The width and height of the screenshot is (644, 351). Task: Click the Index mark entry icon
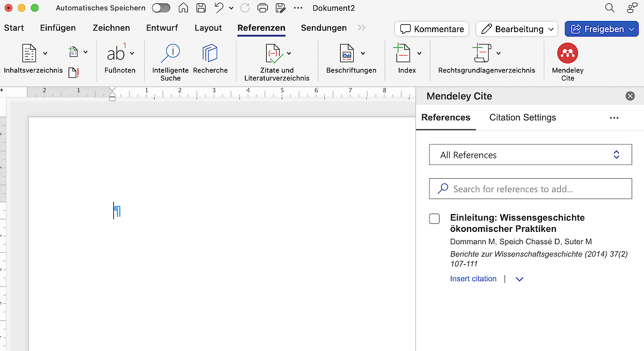click(402, 54)
